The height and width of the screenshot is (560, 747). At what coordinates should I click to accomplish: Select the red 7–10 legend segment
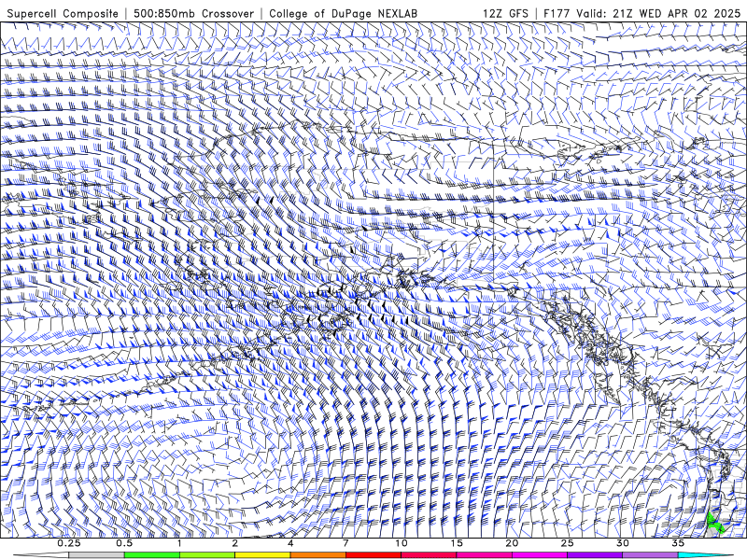pyautogui.click(x=373, y=555)
